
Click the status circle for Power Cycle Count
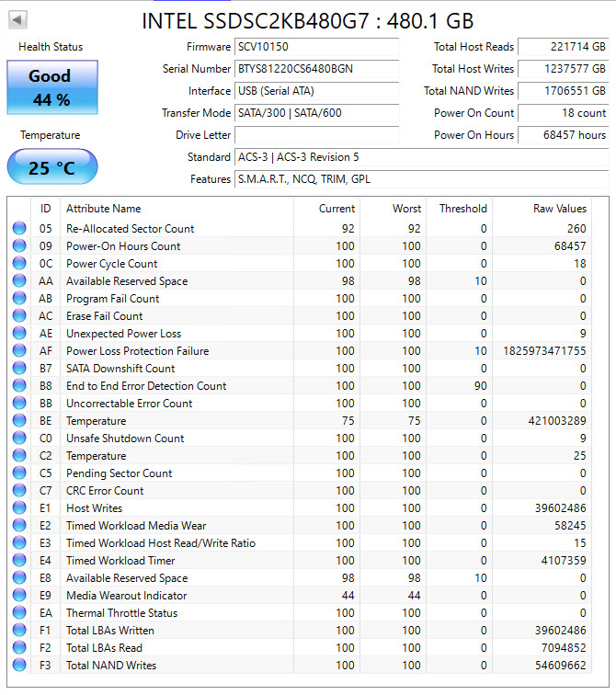pyautogui.click(x=19, y=263)
